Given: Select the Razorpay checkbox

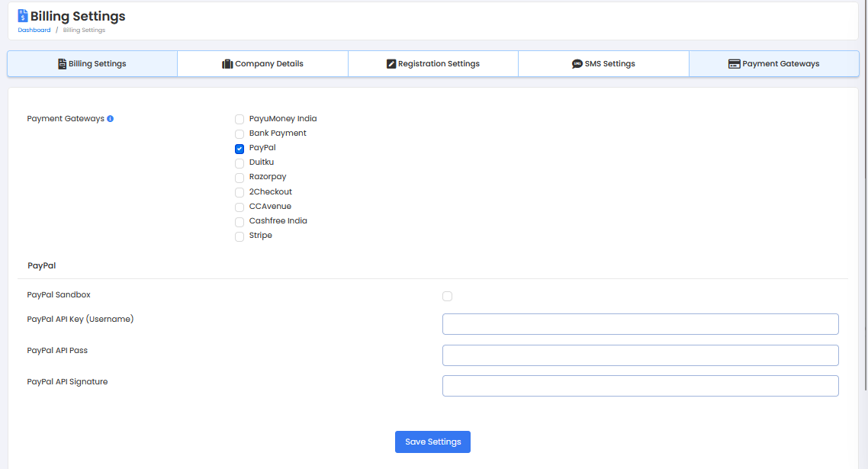Looking at the screenshot, I should (x=240, y=178).
